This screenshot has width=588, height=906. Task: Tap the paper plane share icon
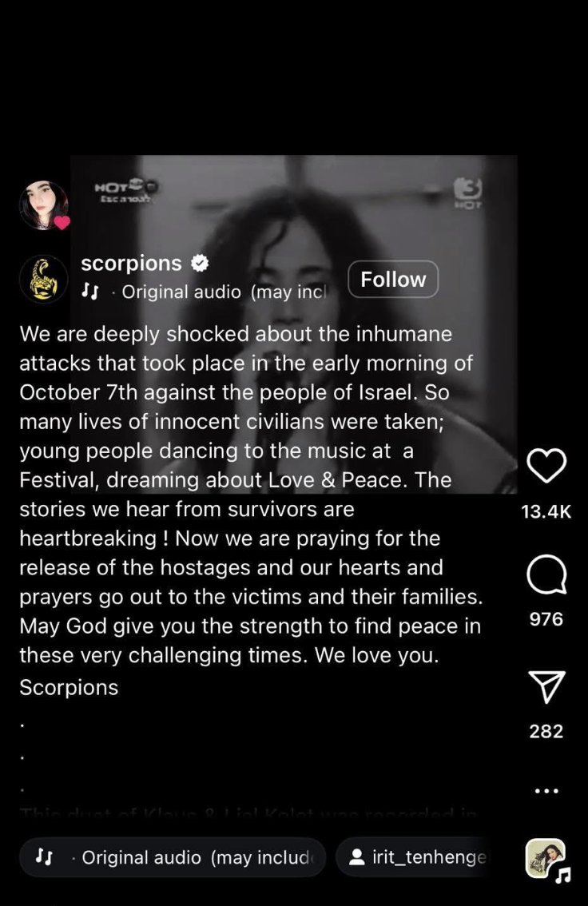[x=546, y=686]
